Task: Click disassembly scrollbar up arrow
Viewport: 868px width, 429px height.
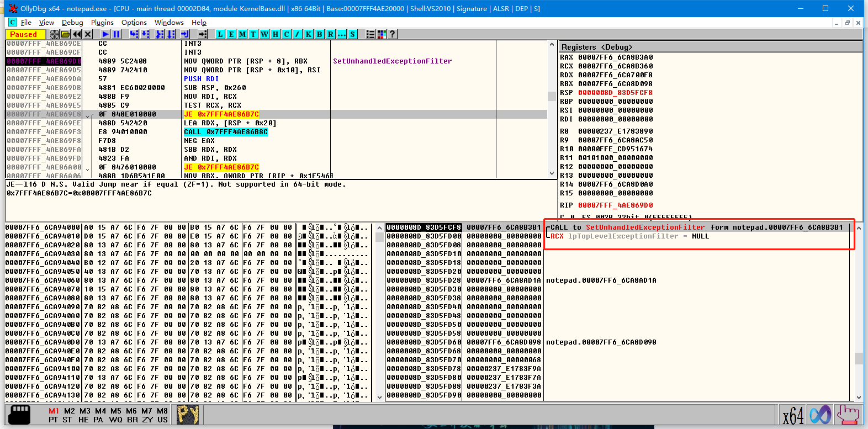Action: point(552,45)
